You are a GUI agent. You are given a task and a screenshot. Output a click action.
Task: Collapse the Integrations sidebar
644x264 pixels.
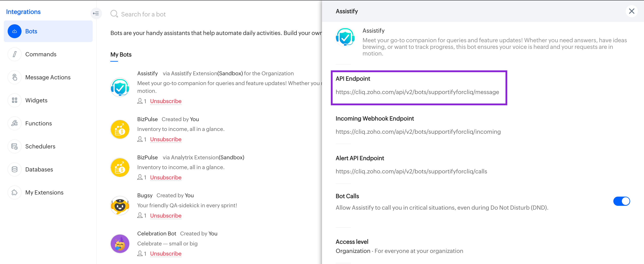point(96,13)
